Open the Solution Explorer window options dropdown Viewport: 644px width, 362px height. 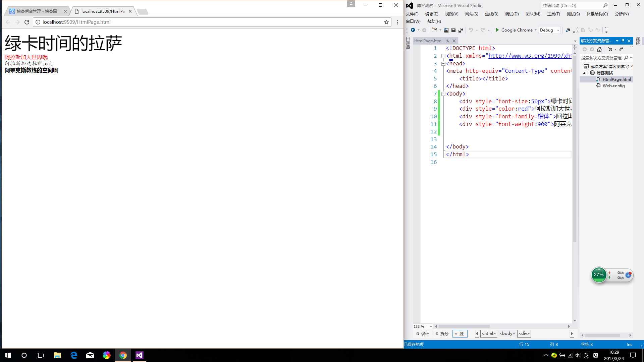(617, 41)
